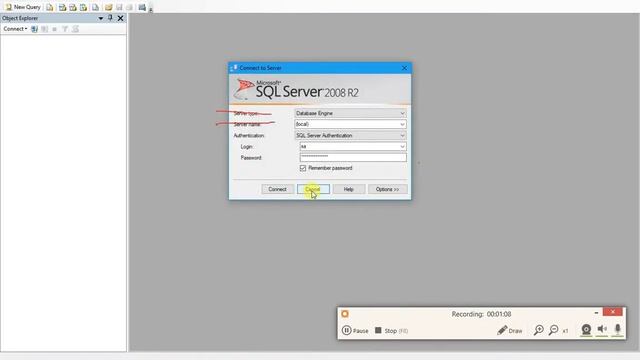Click the orange recorder logo icon
This screenshot has width=640, height=360.
pyautogui.click(x=345, y=313)
